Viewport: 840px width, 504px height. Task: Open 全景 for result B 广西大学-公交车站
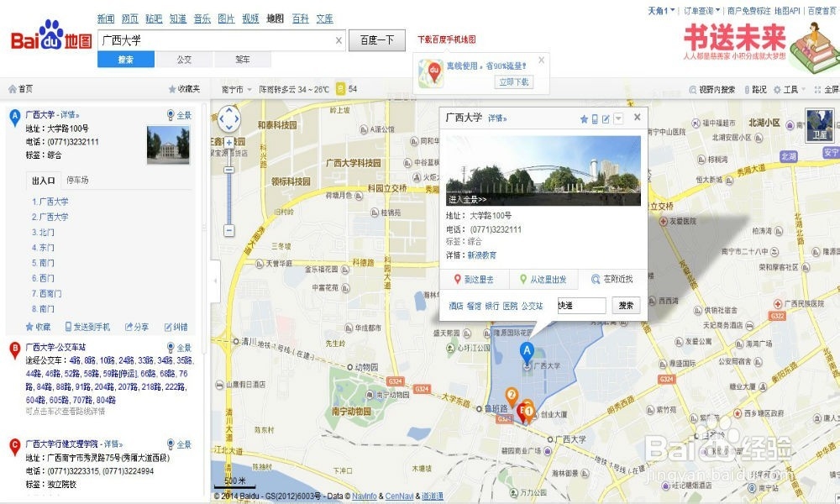click(180, 348)
